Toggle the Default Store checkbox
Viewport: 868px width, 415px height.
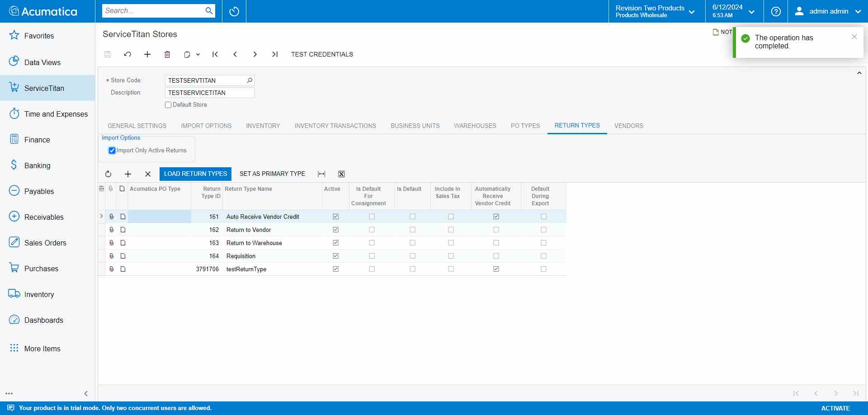[x=168, y=105]
